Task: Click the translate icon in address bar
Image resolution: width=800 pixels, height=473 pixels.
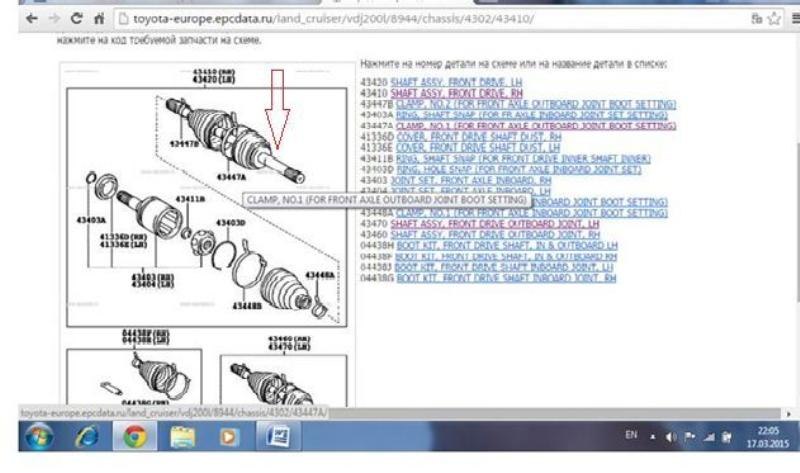Action: [757, 19]
